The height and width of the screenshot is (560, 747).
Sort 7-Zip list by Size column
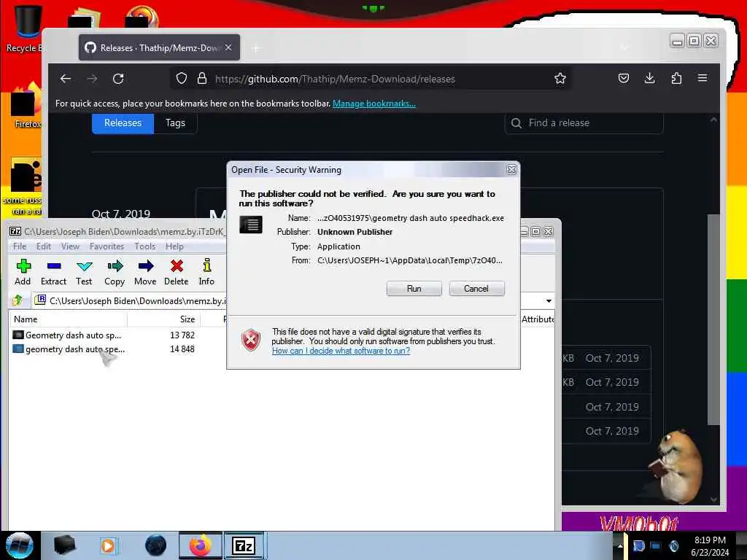tap(163, 319)
